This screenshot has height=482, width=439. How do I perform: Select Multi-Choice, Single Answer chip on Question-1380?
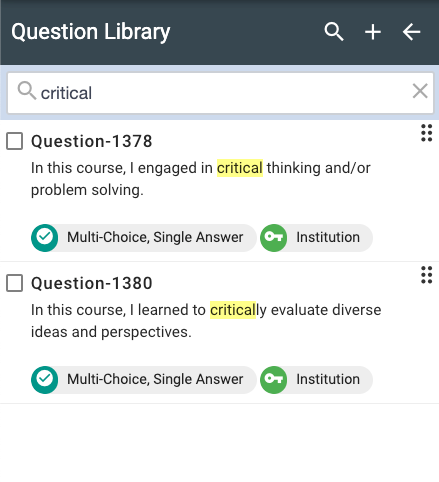(x=144, y=380)
